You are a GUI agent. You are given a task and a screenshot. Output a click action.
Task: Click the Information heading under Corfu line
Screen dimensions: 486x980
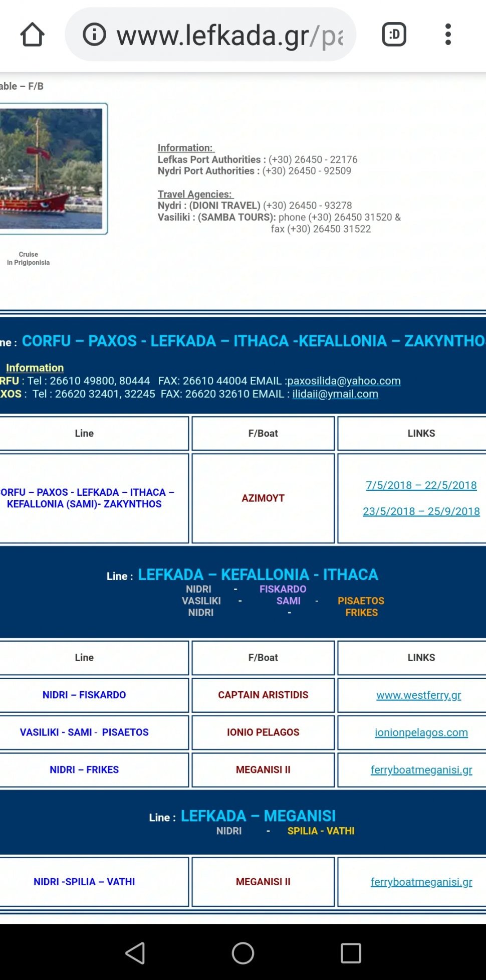(35, 368)
